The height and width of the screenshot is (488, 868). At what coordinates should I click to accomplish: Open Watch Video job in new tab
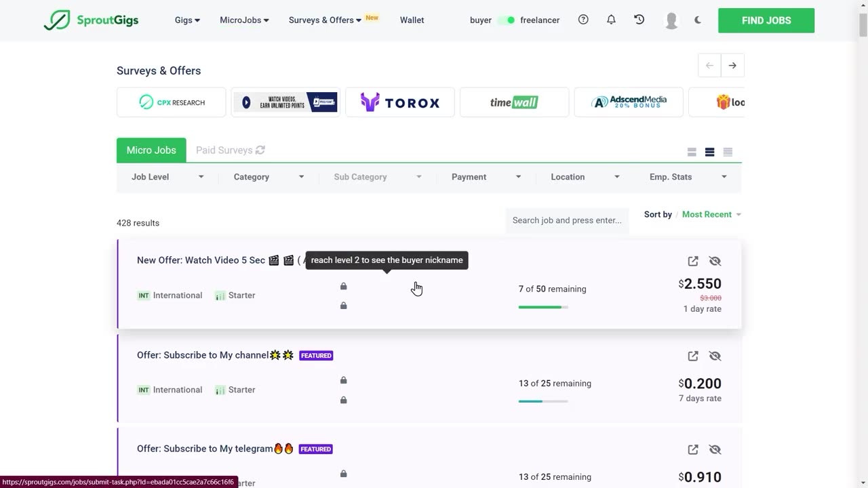pos(693,261)
